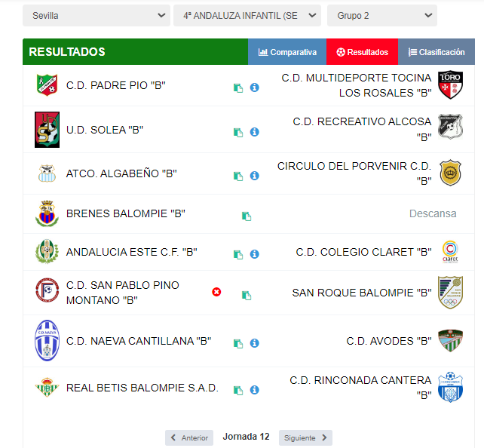Go to next matchday with Siguiente

point(305,437)
